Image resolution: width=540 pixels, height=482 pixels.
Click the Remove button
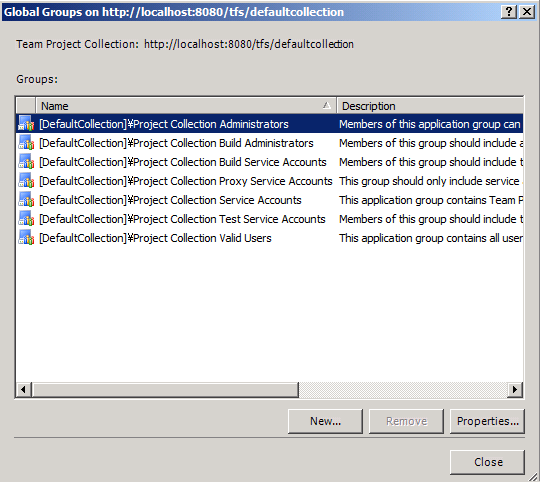coord(406,421)
